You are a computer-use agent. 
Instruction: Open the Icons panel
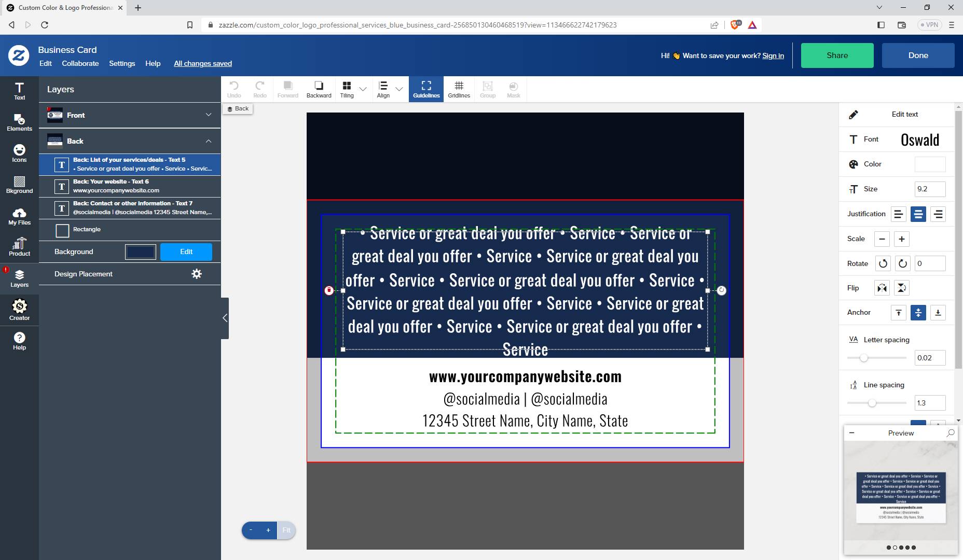pyautogui.click(x=19, y=153)
